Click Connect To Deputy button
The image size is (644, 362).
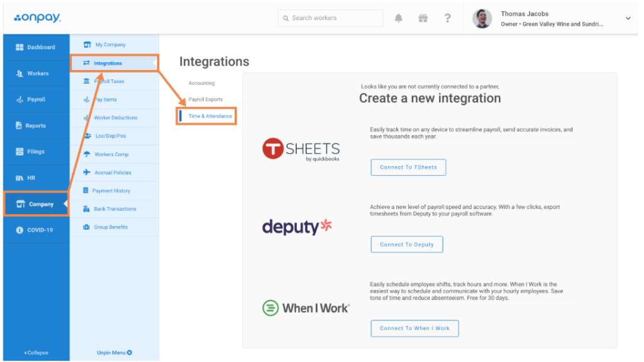point(407,244)
